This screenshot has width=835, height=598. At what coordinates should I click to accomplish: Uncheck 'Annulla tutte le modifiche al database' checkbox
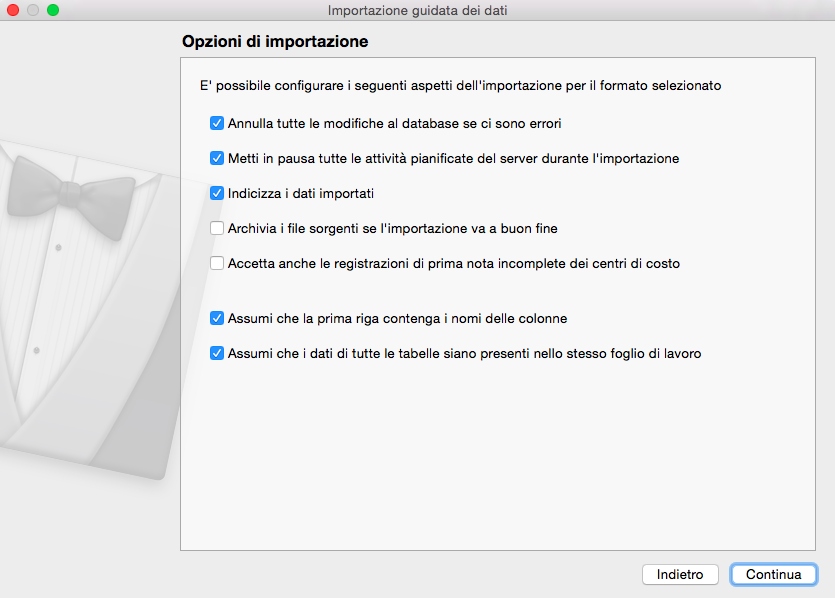pyautogui.click(x=216, y=124)
